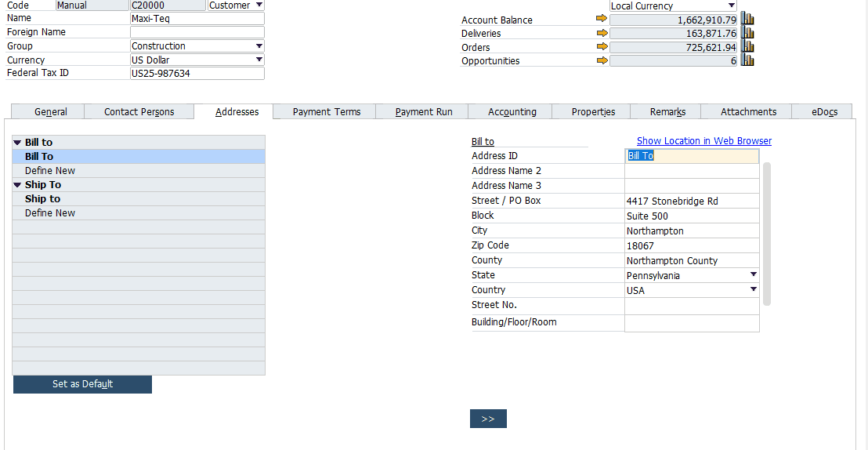Open Orders link arrow
Screen dimensions: 868x450
click(602, 47)
